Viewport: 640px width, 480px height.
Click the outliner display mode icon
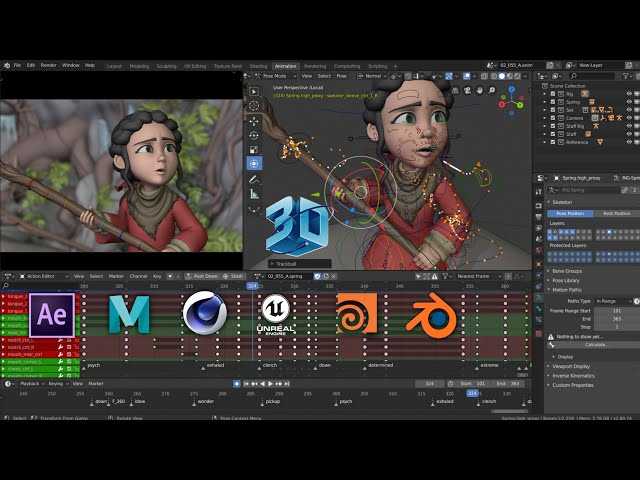556,76
